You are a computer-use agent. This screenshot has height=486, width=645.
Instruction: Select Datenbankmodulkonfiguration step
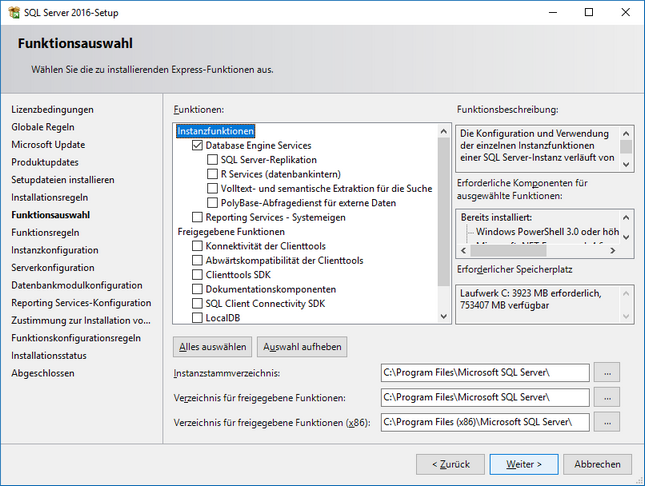point(77,285)
